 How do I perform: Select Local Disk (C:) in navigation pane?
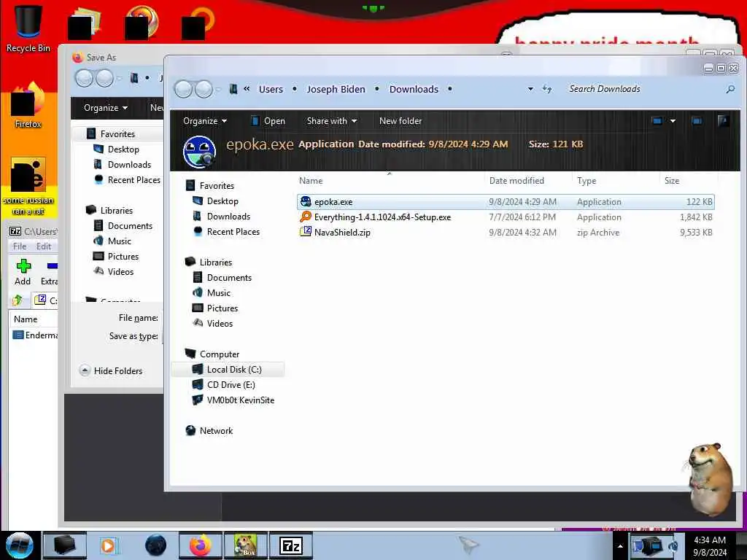pos(228,370)
